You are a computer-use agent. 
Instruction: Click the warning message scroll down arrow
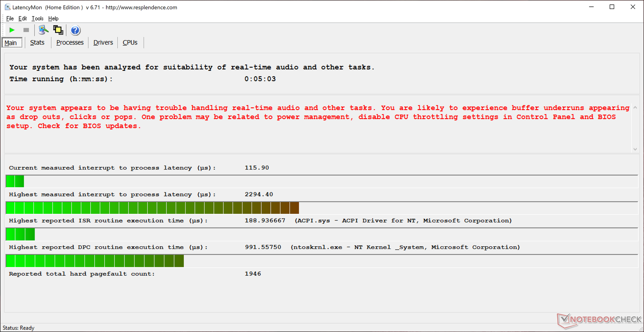[635, 149]
